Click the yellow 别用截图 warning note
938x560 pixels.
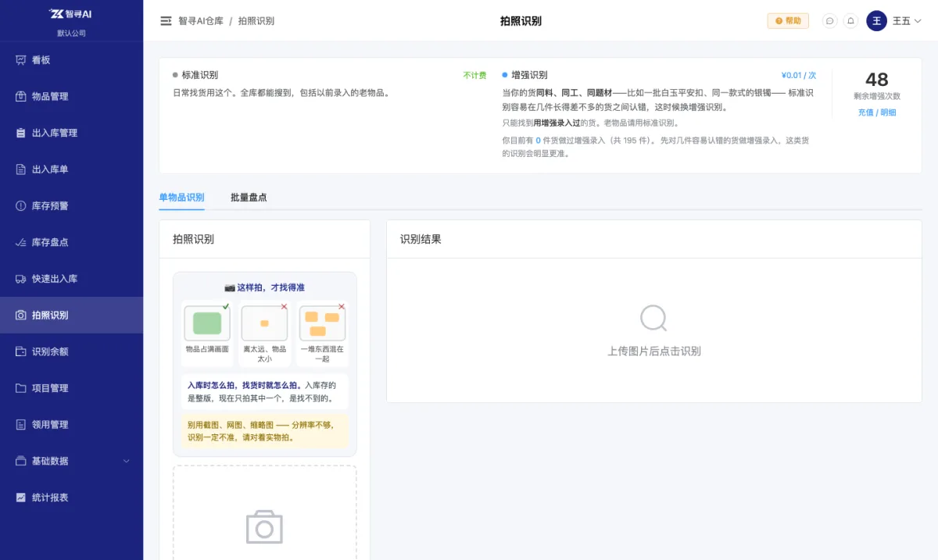(x=264, y=431)
